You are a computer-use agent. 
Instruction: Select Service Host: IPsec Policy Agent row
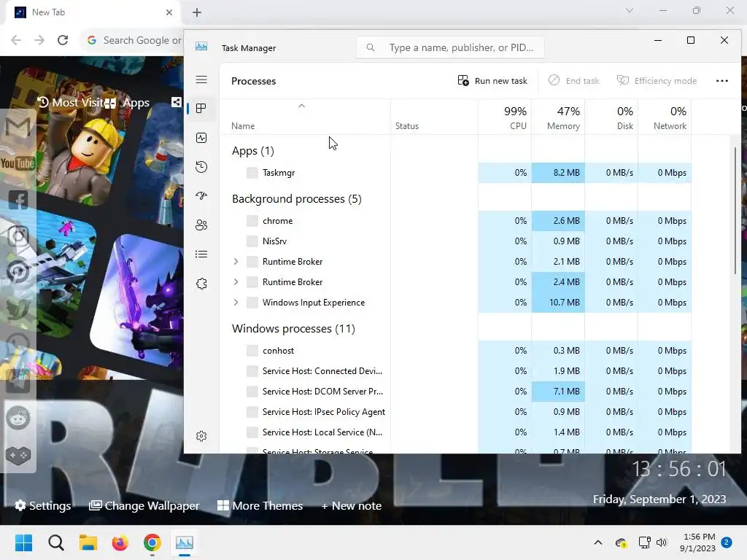tap(456, 412)
